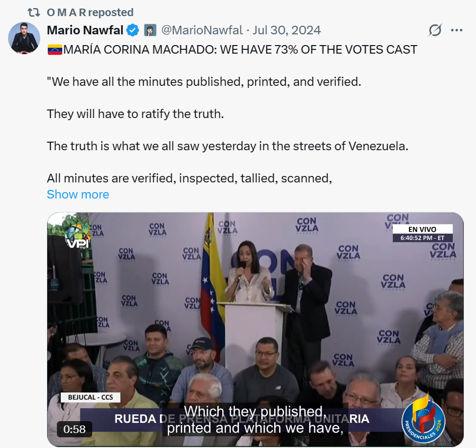Open Mario Nawfal's profile avatar
The width and height of the screenshot is (476, 448).
pyautogui.click(x=24, y=38)
